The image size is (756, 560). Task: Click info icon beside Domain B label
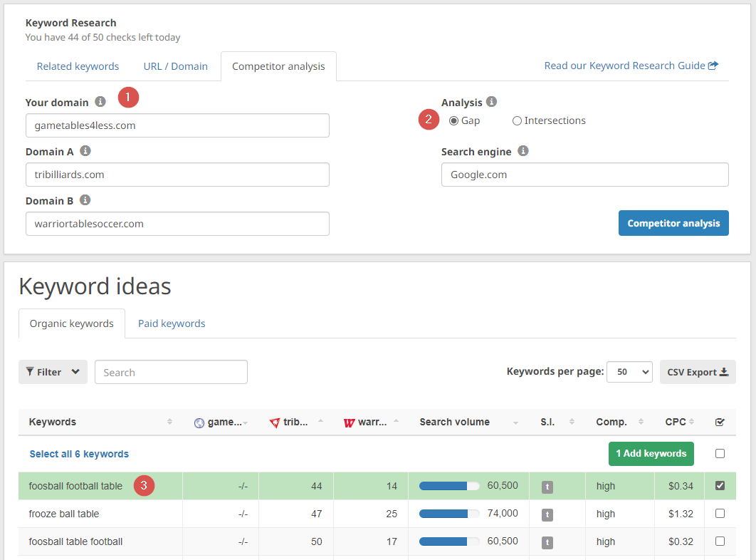(x=85, y=200)
